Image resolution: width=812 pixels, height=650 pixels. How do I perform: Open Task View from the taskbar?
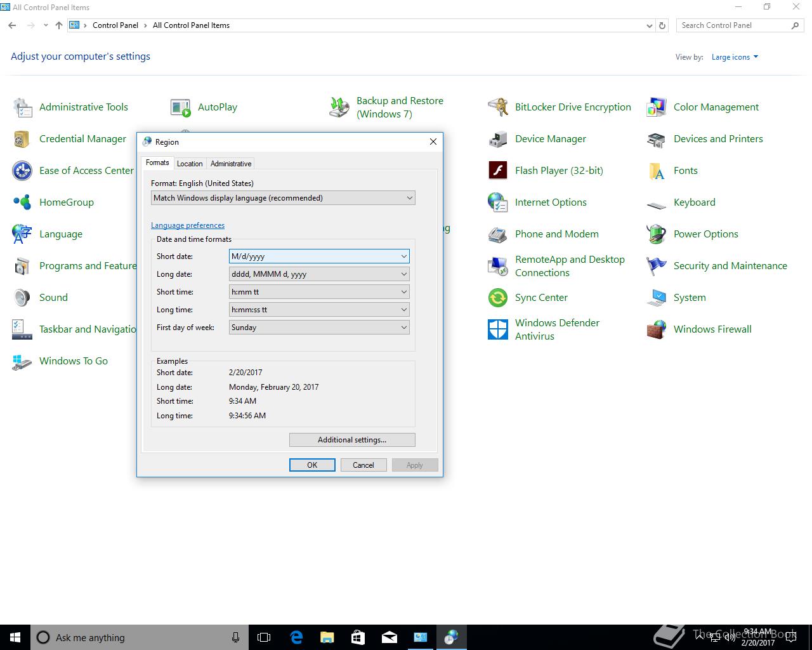(x=264, y=637)
